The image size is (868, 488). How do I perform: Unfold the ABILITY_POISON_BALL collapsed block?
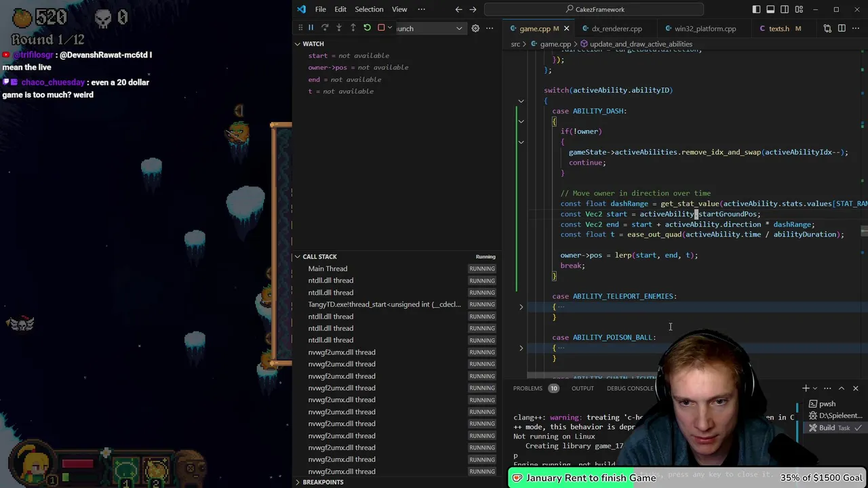521,348
